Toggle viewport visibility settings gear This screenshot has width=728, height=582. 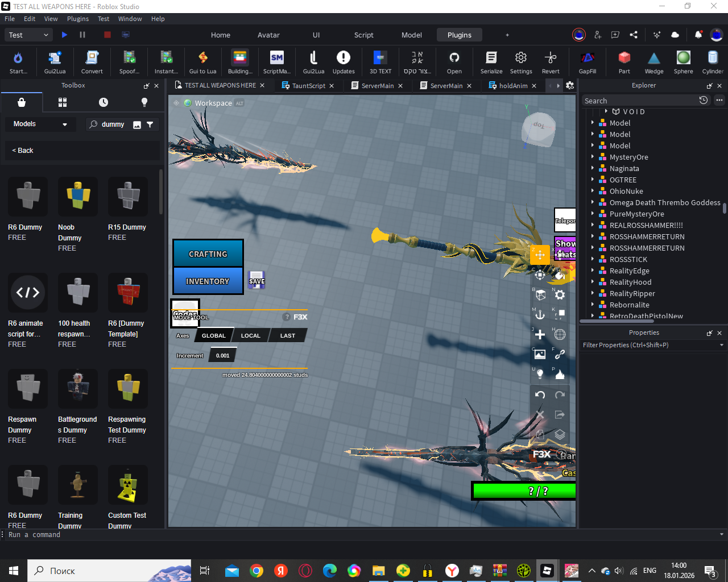click(x=570, y=86)
